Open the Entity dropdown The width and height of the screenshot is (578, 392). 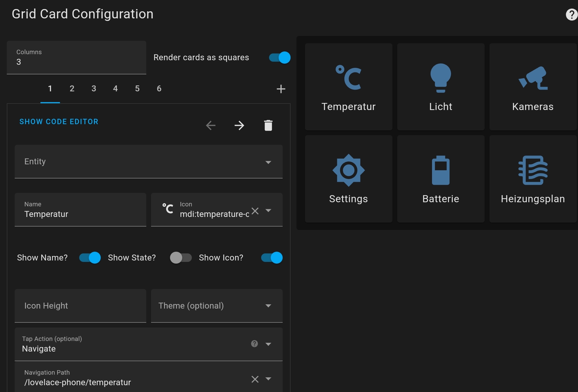[268, 162]
